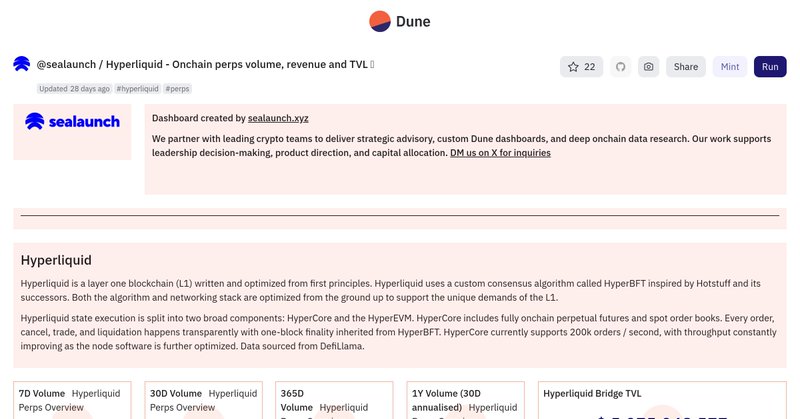This screenshot has height=419, width=800.
Task: Select the #perps tag
Action: coord(177,89)
